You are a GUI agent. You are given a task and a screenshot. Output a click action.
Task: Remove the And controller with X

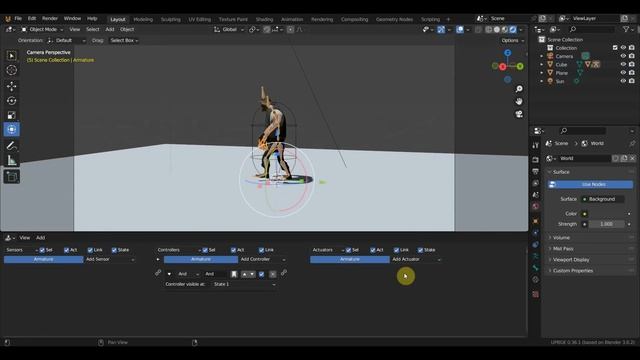pyautogui.click(x=273, y=274)
